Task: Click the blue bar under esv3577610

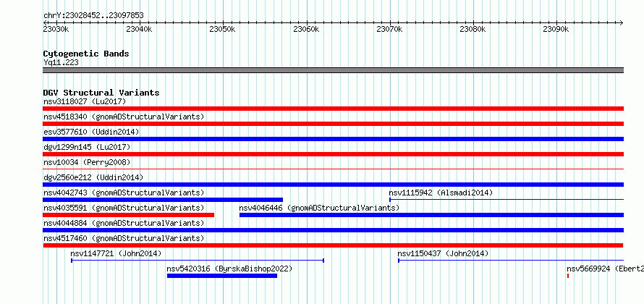Action: tap(333, 139)
